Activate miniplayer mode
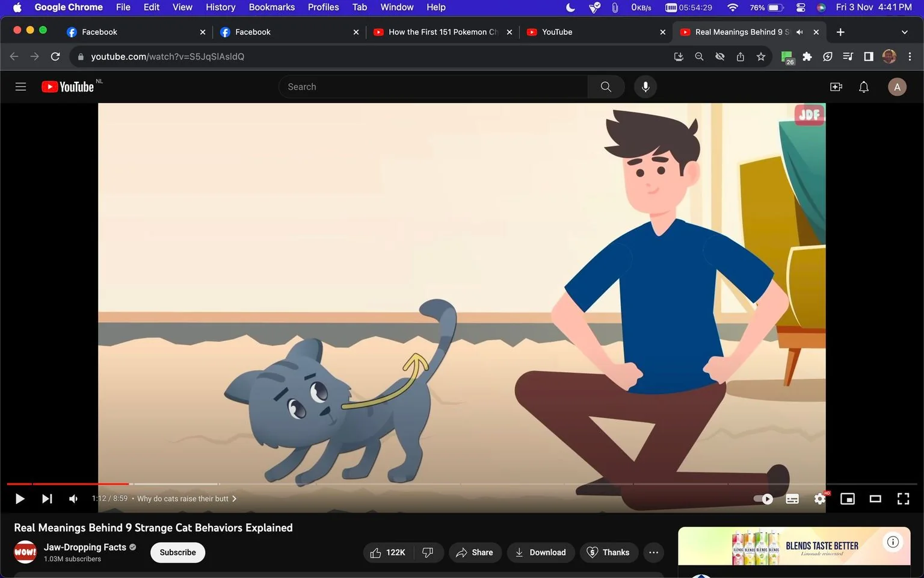 pos(848,499)
